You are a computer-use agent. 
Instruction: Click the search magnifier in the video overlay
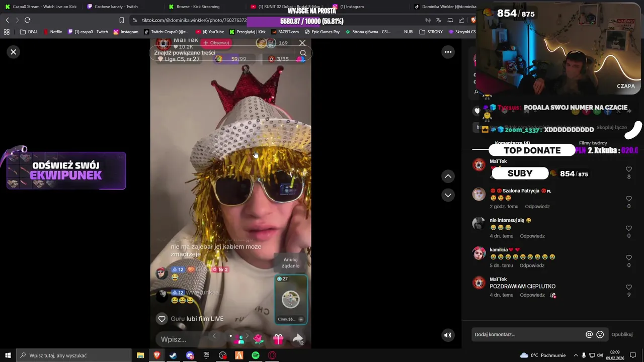click(303, 53)
